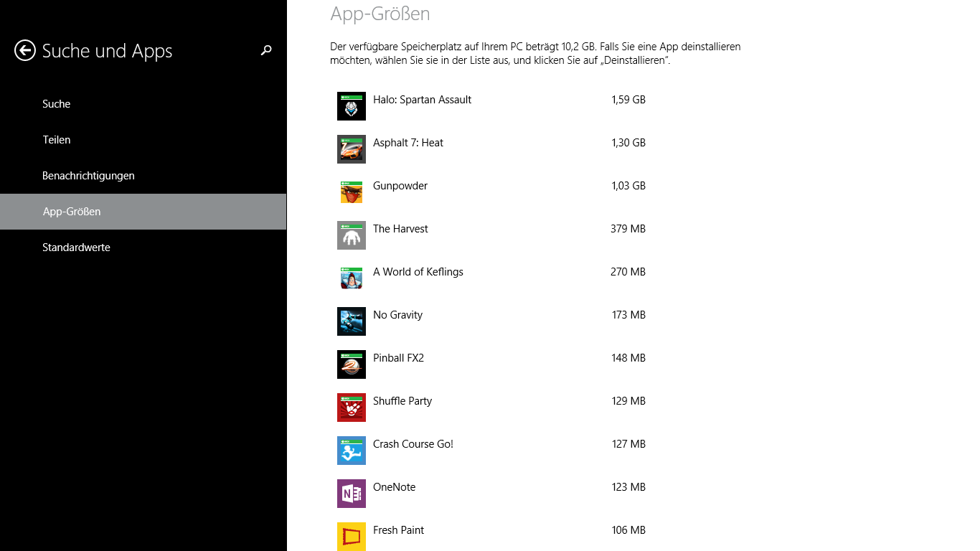Click the Crash Course Go! app icon
Viewport: 980px width, 551px height.
[352, 451]
